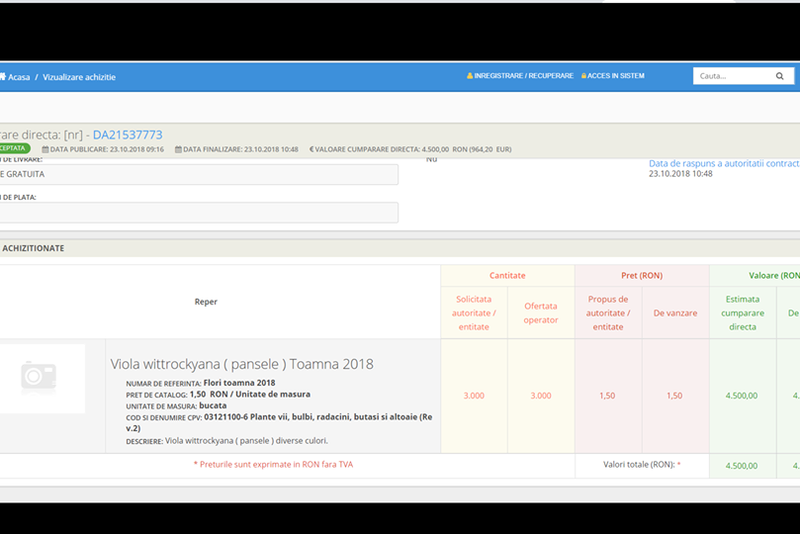Click the lock icon beside Inregistrare / Recuperare
Image resolution: width=800 pixels, height=534 pixels.
470,76
